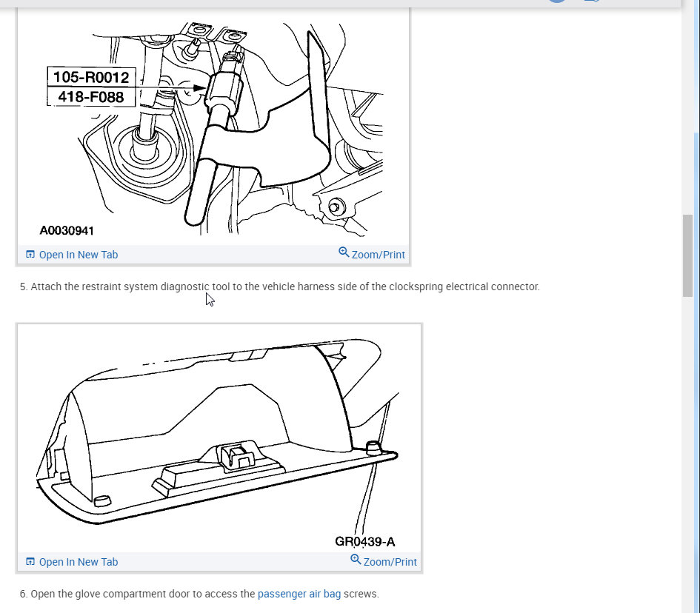The height and width of the screenshot is (613, 700).
Task: Click the Open In New Tab icon under diagram A0030941
Action: 30,254
